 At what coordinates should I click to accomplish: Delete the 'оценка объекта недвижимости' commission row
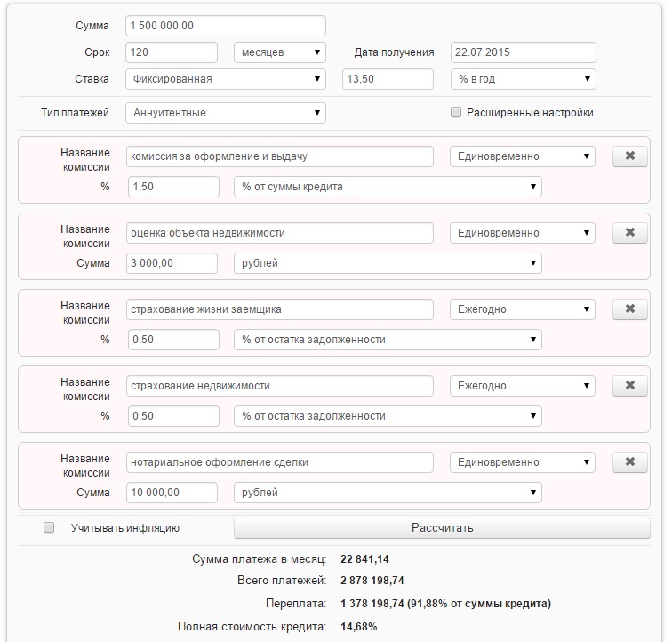pos(629,233)
